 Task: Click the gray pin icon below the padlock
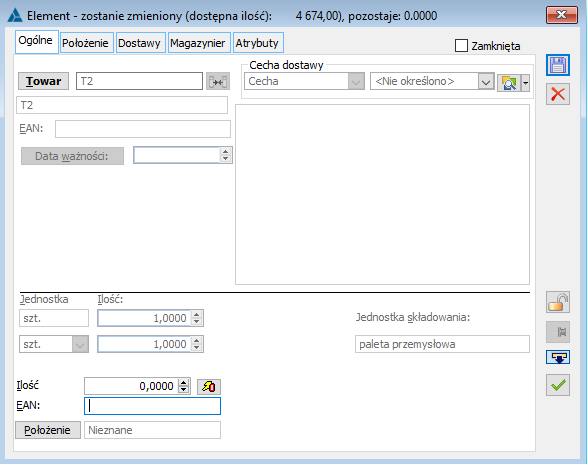click(x=557, y=332)
